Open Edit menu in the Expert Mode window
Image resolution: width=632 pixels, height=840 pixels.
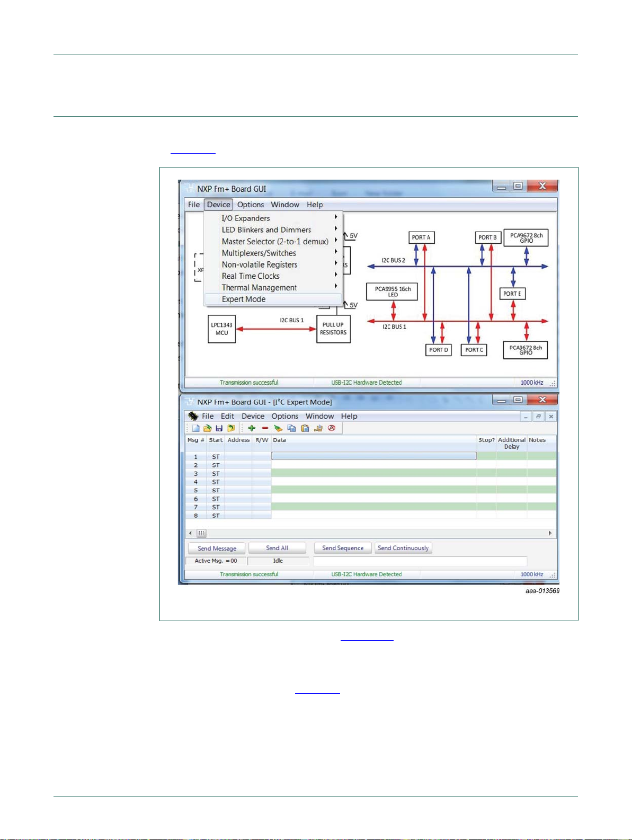227,417
